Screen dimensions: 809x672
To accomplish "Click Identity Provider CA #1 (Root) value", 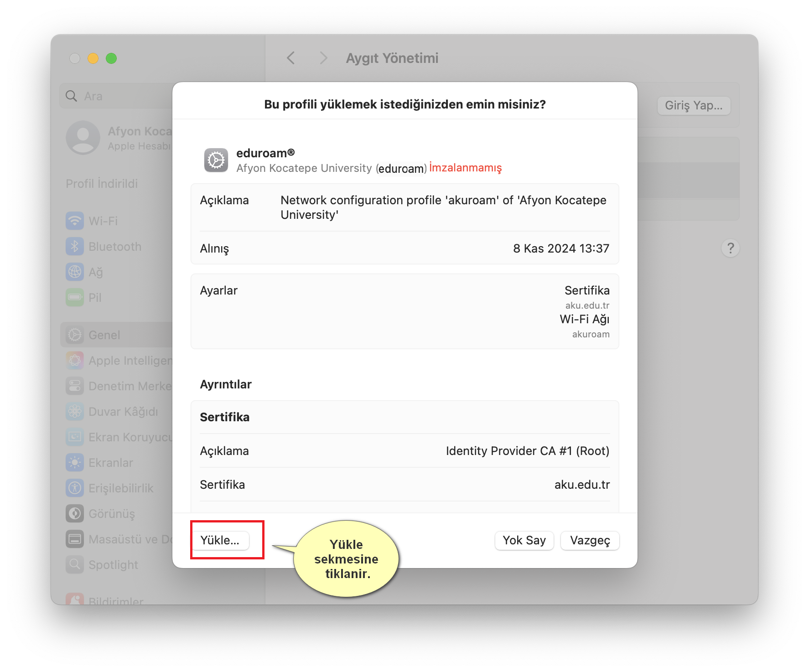I will pos(528,451).
